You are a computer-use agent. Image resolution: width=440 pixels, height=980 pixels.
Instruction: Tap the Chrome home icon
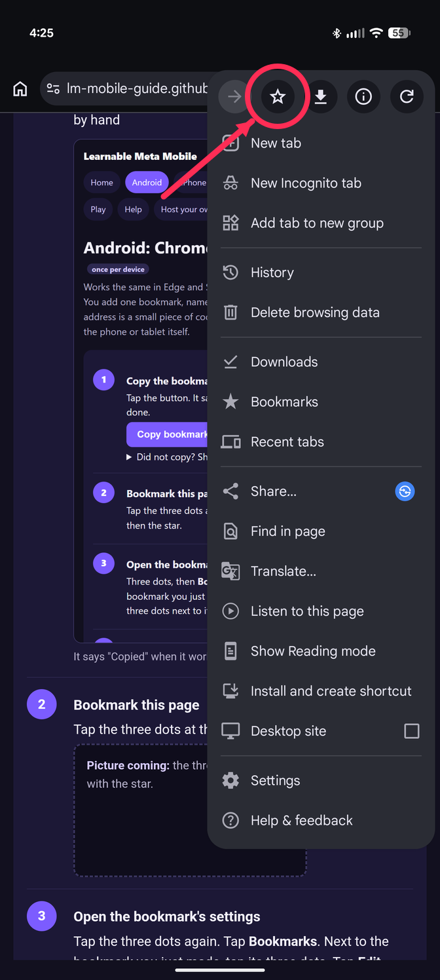click(20, 89)
